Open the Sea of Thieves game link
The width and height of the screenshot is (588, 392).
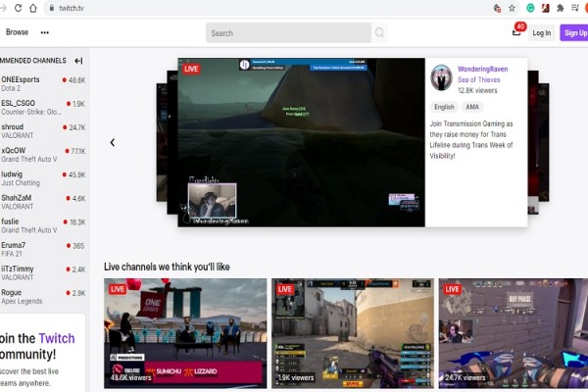[x=479, y=79]
